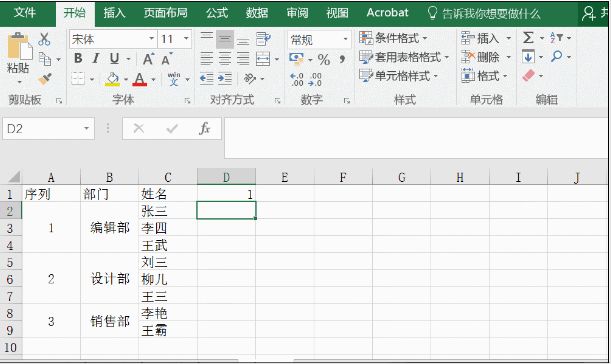Toggle Underline formatting
The height and width of the screenshot is (364, 611).
pos(114,58)
